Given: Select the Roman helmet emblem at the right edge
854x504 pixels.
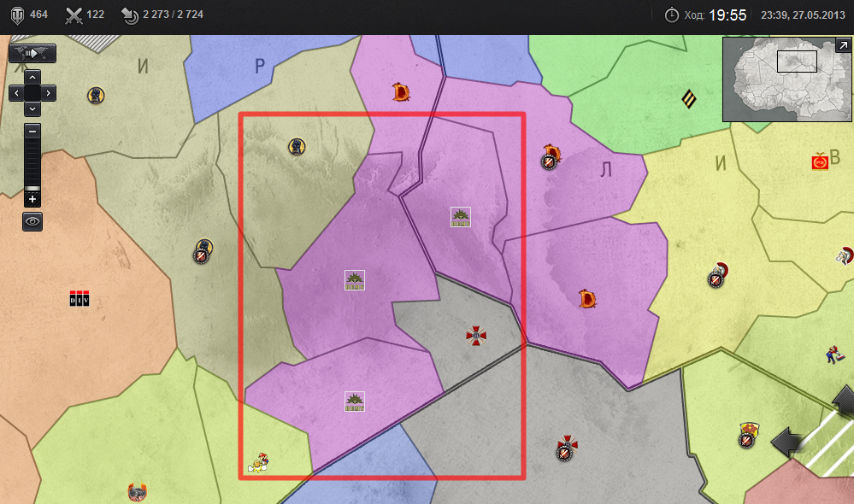Looking at the screenshot, I should click(845, 255).
